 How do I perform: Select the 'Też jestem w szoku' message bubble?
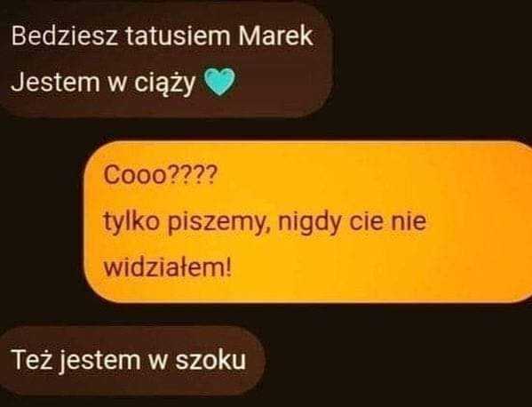[x=131, y=361]
